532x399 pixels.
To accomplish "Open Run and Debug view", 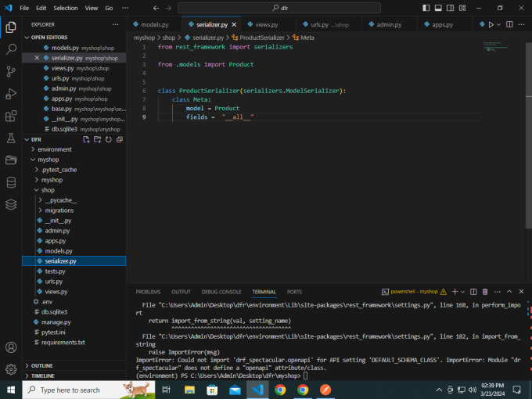I will pyautogui.click(x=11, y=94).
